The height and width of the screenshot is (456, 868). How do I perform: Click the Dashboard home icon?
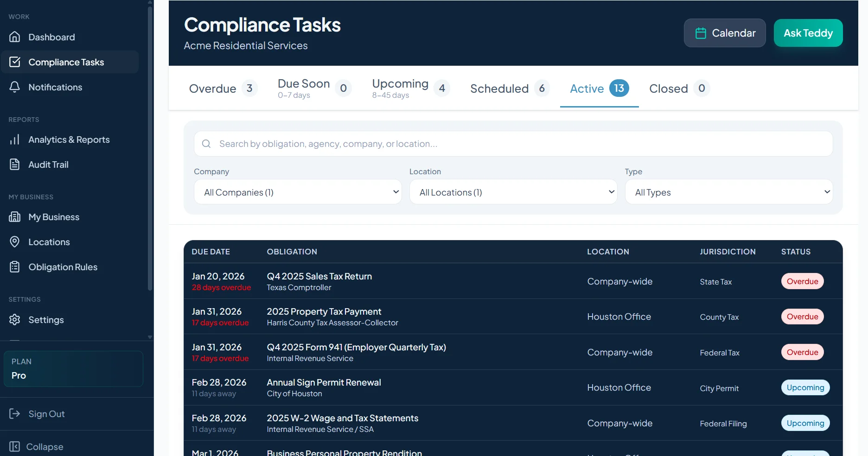[x=15, y=37]
